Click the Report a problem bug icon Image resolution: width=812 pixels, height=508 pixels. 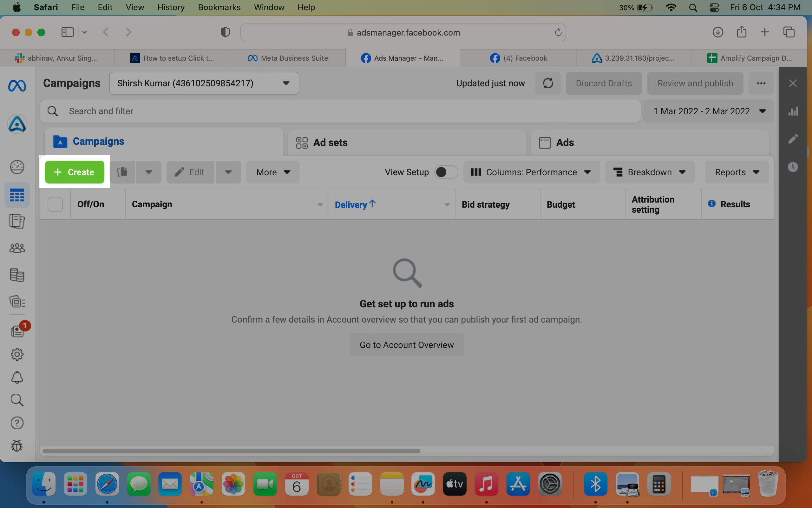tap(17, 446)
